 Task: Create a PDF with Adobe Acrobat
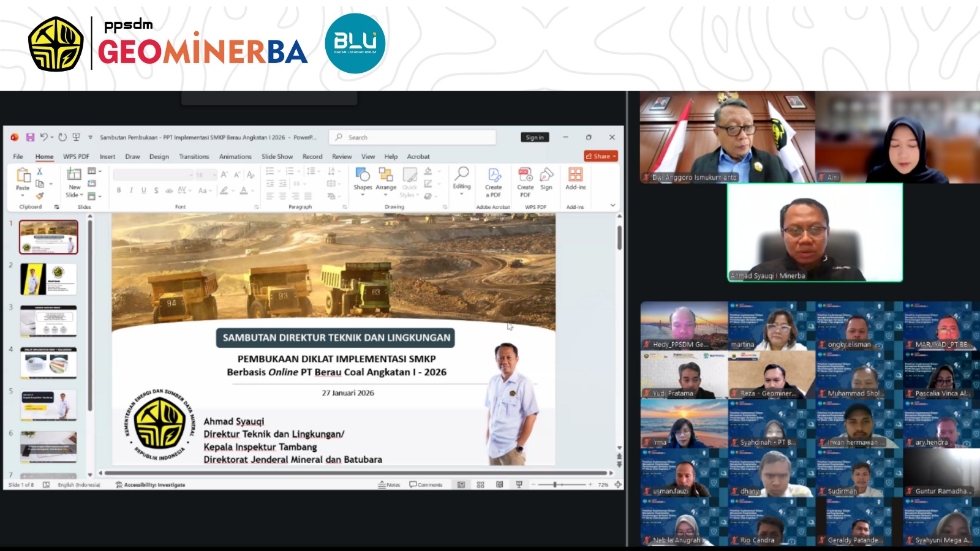pos(494,178)
